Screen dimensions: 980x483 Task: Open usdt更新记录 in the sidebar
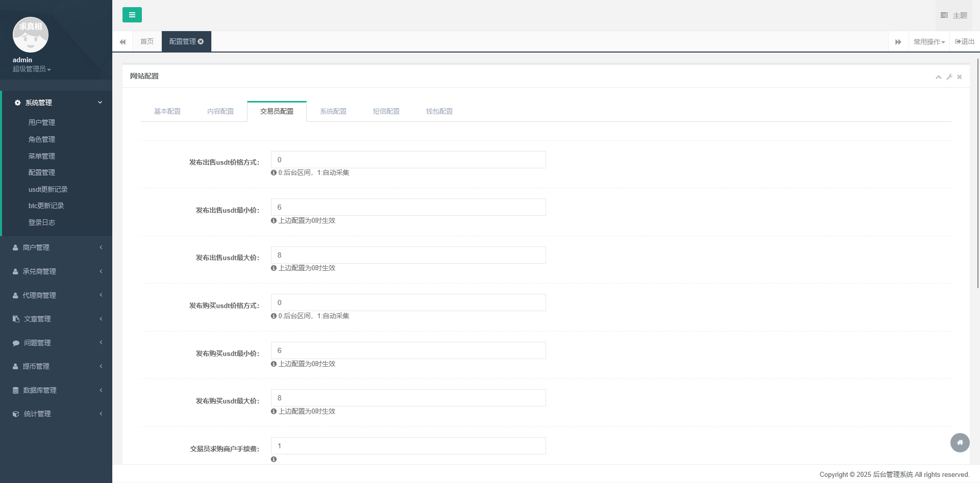[x=48, y=189]
